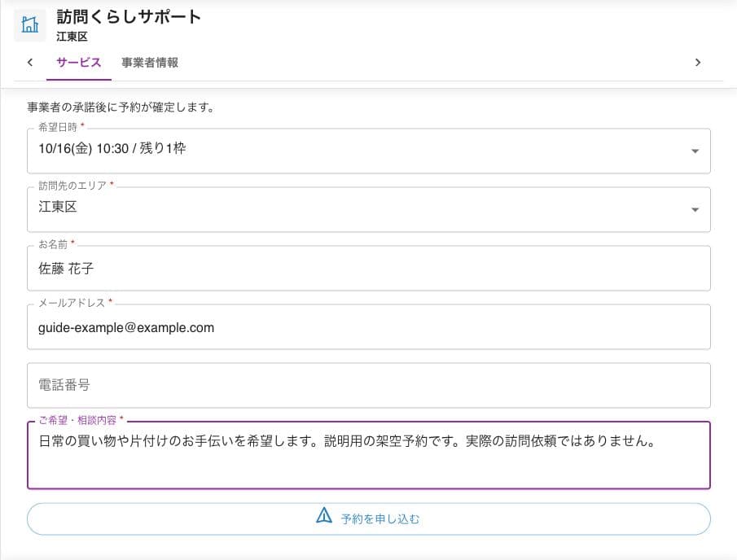The width and height of the screenshot is (737, 560).
Task: Click the 江東区 subtitle under the title
Action: 72,37
